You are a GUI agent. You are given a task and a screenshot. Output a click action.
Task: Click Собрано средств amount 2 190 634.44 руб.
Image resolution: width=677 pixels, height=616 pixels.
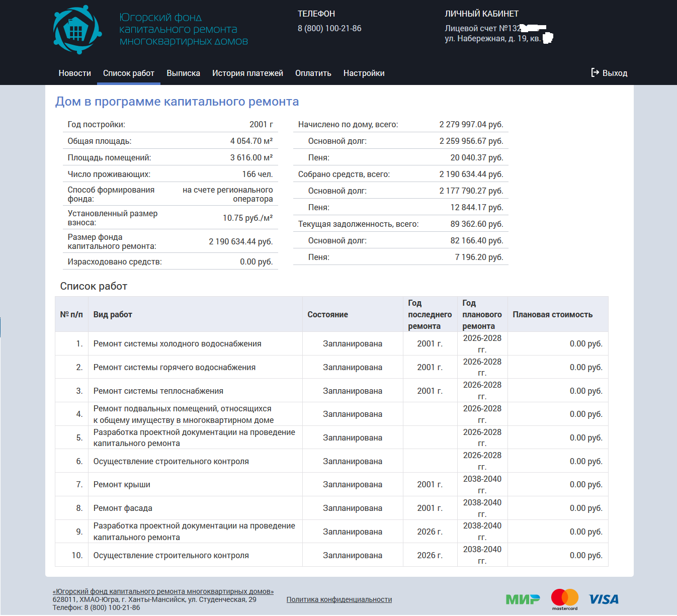(471, 174)
